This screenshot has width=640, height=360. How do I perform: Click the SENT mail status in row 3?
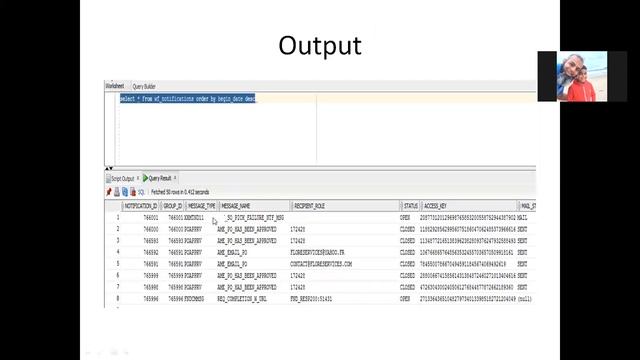click(522, 241)
